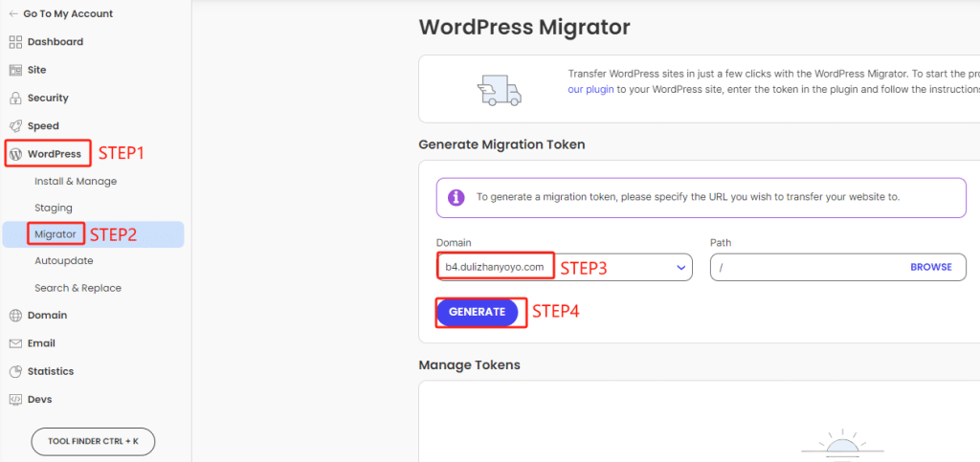
Task: Click the migration token notice text
Action: pos(688,197)
